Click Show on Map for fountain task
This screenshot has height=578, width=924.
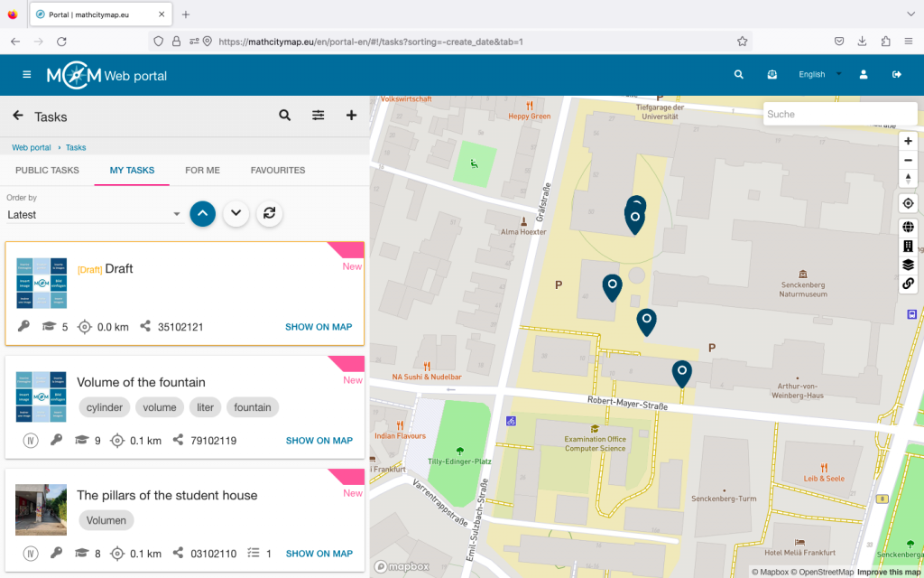coord(319,441)
